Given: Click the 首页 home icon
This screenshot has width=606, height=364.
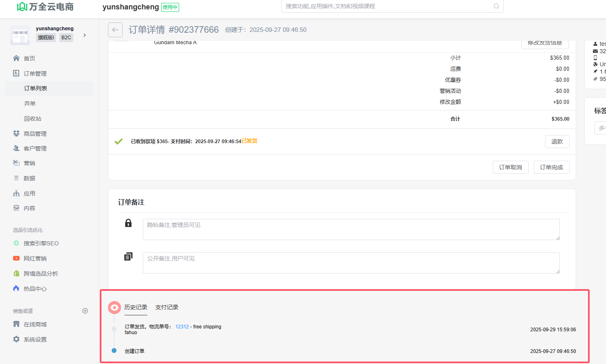Looking at the screenshot, I should point(16,58).
